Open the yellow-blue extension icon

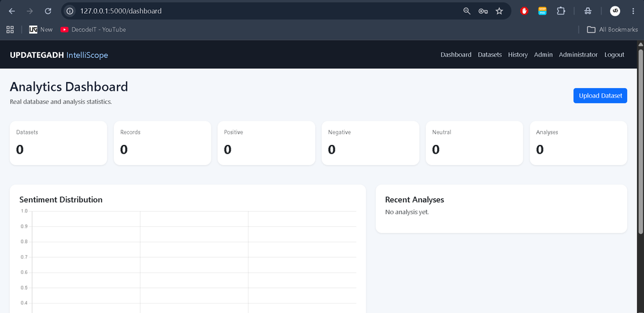tap(543, 11)
